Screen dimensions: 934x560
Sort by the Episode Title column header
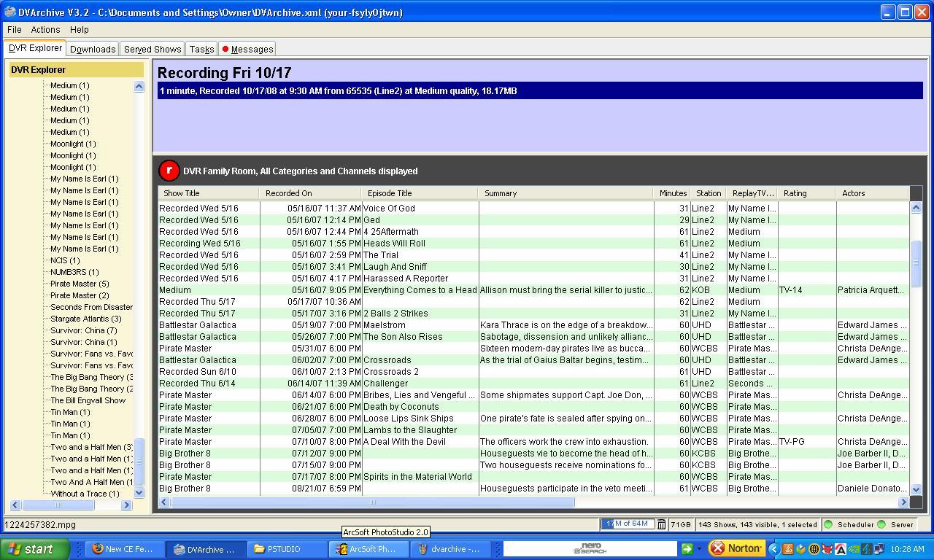pos(420,193)
